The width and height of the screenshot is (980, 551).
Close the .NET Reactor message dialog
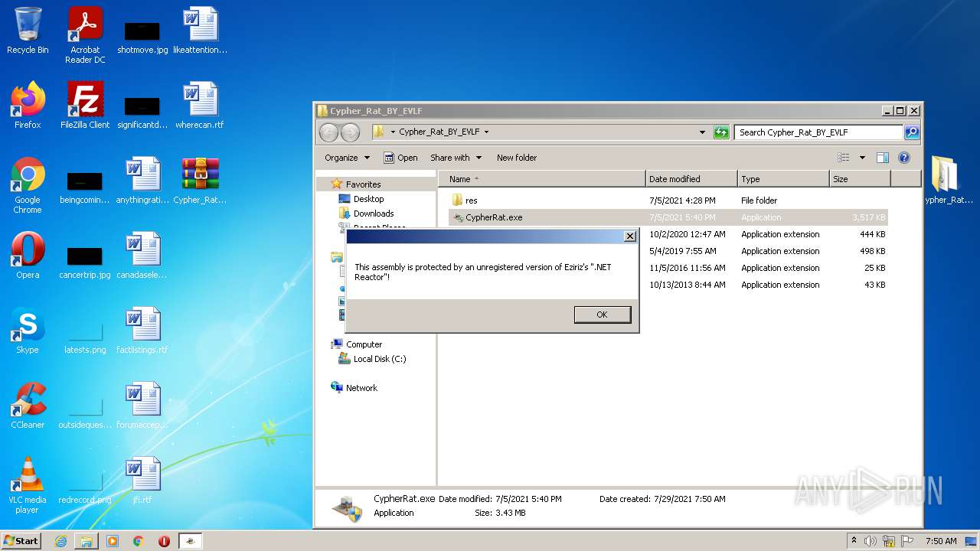[630, 236]
